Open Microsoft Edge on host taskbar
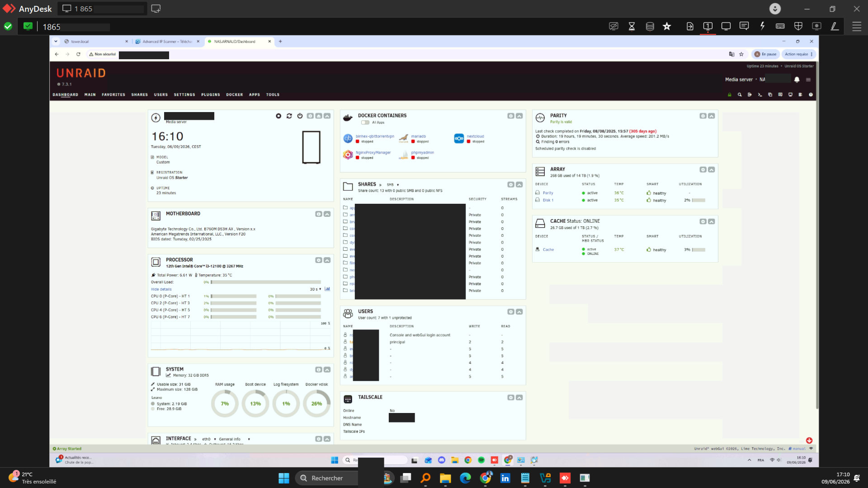Image resolution: width=868 pixels, height=488 pixels. (x=465, y=478)
